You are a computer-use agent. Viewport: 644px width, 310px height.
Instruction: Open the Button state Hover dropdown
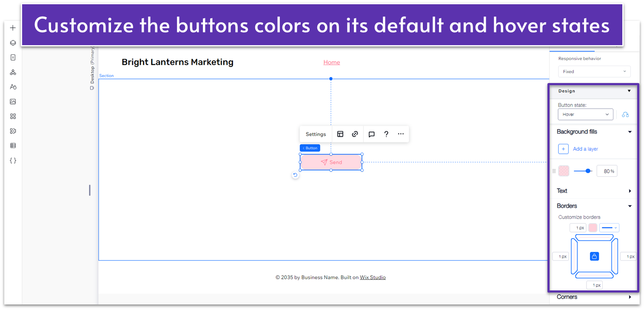coord(586,115)
